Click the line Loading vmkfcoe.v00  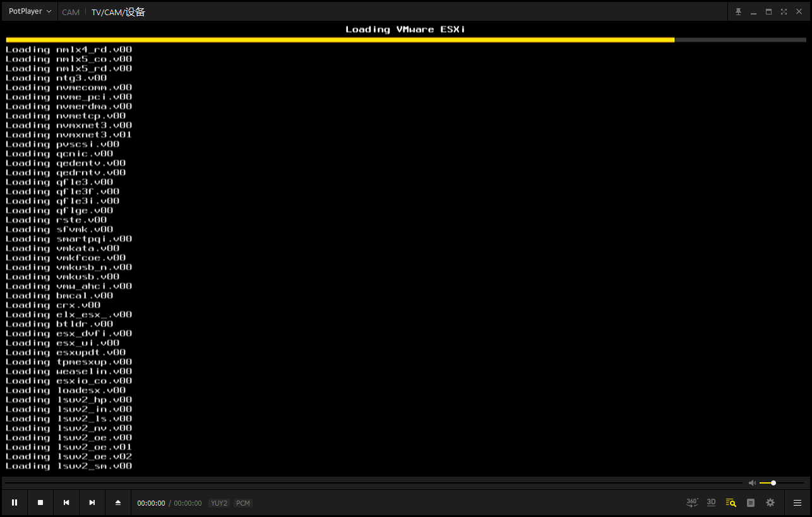(x=66, y=258)
